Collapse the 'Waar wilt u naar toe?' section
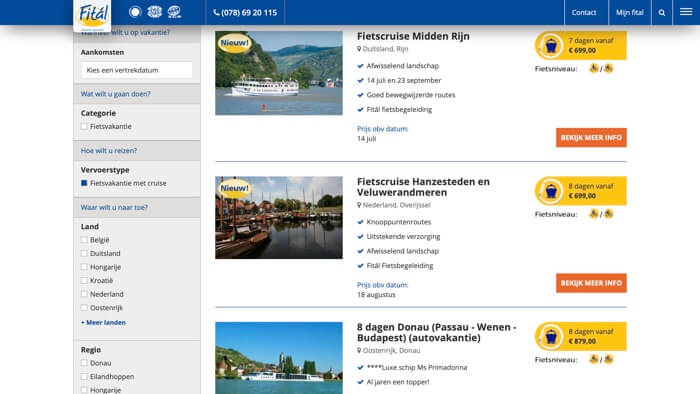This screenshot has width=700, height=394. 137,207
